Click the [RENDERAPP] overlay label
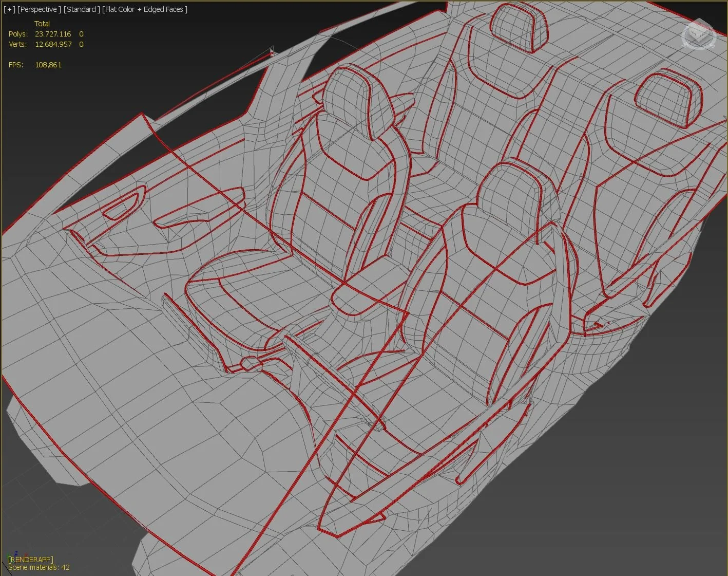 point(30,559)
